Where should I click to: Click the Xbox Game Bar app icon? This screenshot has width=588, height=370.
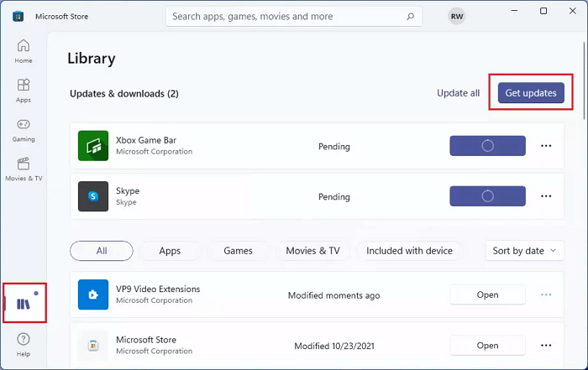pyautogui.click(x=93, y=146)
